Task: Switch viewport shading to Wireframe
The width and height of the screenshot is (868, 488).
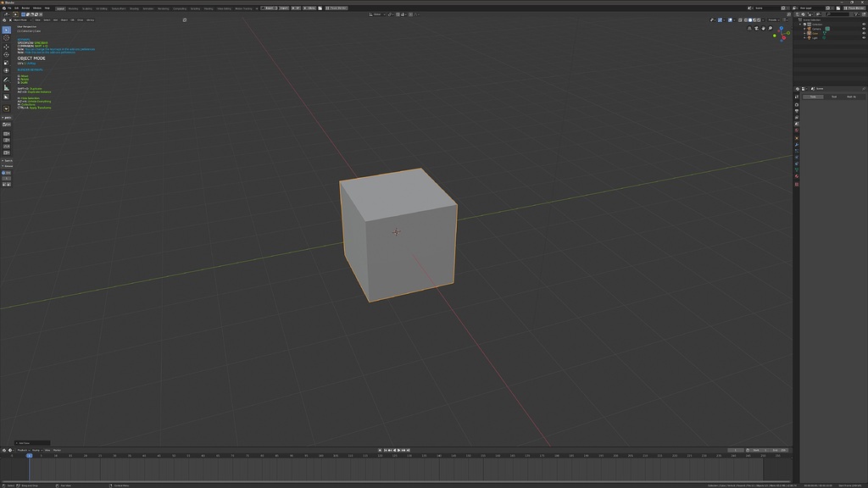Action: pos(746,20)
